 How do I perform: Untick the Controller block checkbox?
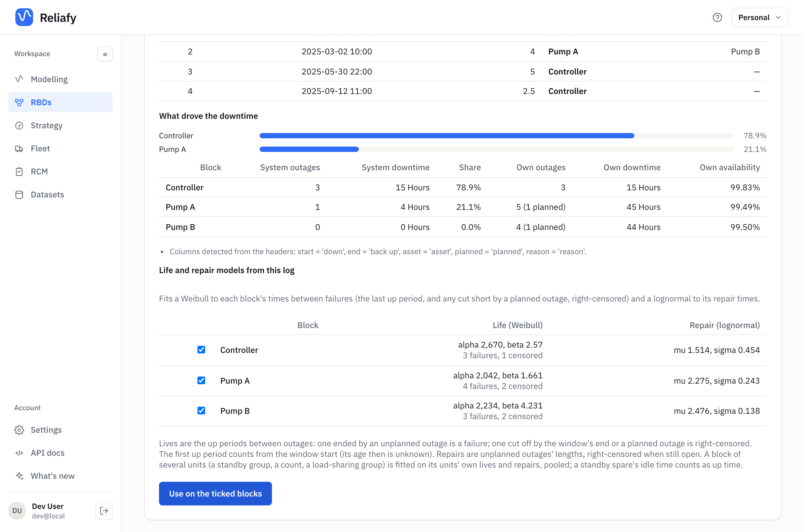click(x=201, y=350)
